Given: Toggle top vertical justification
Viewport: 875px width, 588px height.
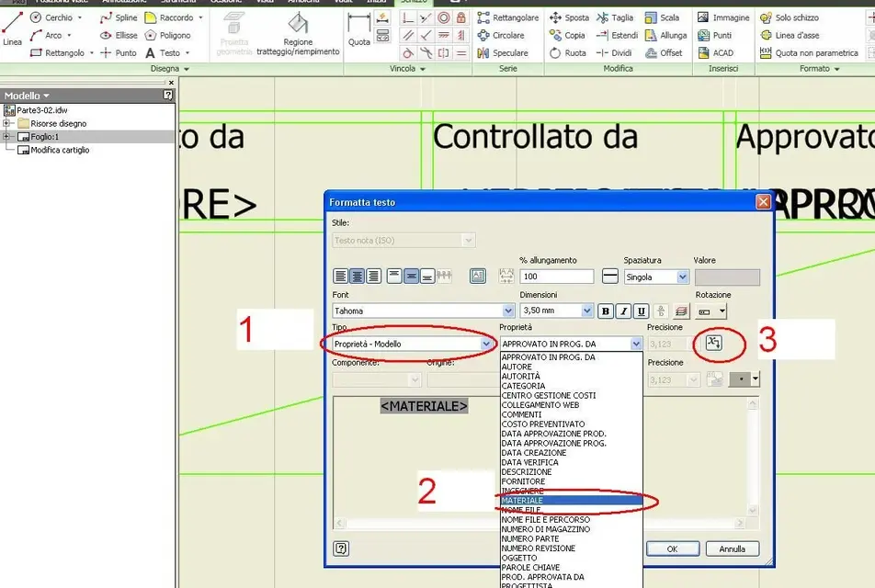Looking at the screenshot, I should [394, 276].
